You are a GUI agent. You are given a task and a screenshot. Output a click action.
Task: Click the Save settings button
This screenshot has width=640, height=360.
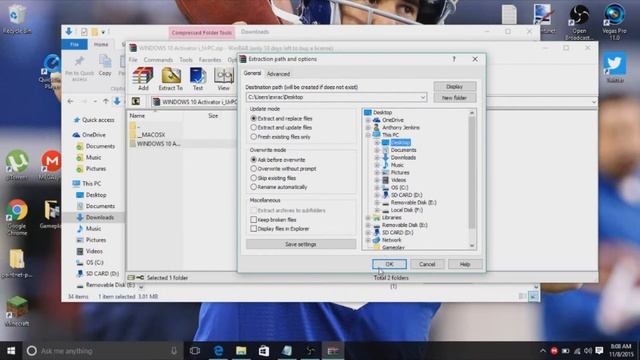point(301,244)
